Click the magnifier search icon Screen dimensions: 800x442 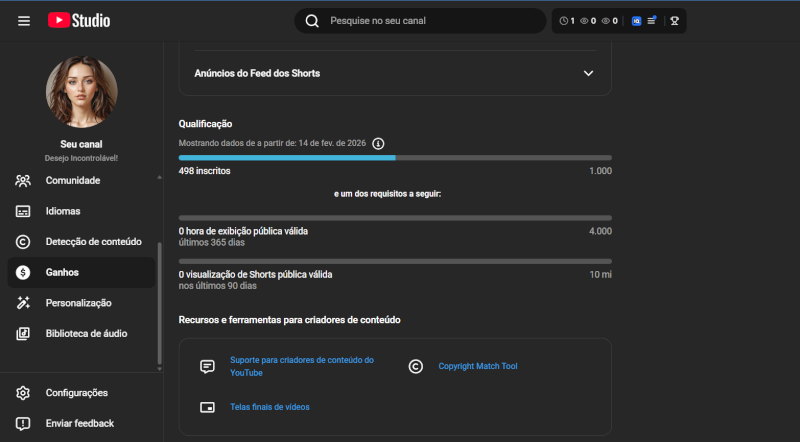tap(312, 21)
